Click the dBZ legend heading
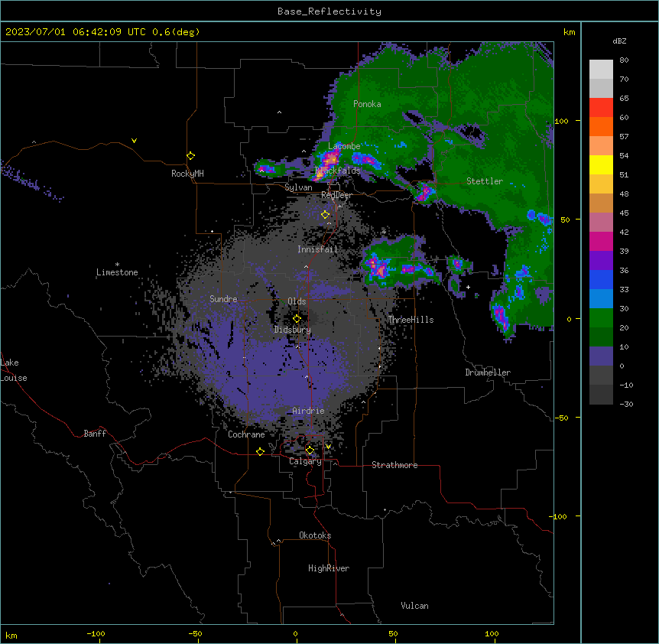 (x=619, y=41)
